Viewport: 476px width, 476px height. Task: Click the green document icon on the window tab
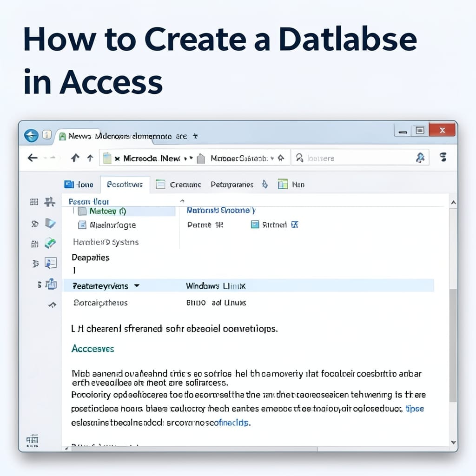[x=63, y=137]
